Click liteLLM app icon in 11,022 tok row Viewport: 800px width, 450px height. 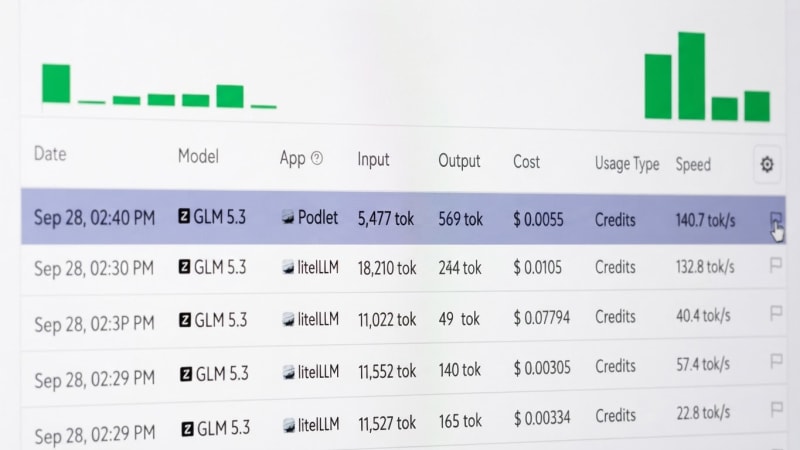[288, 319]
